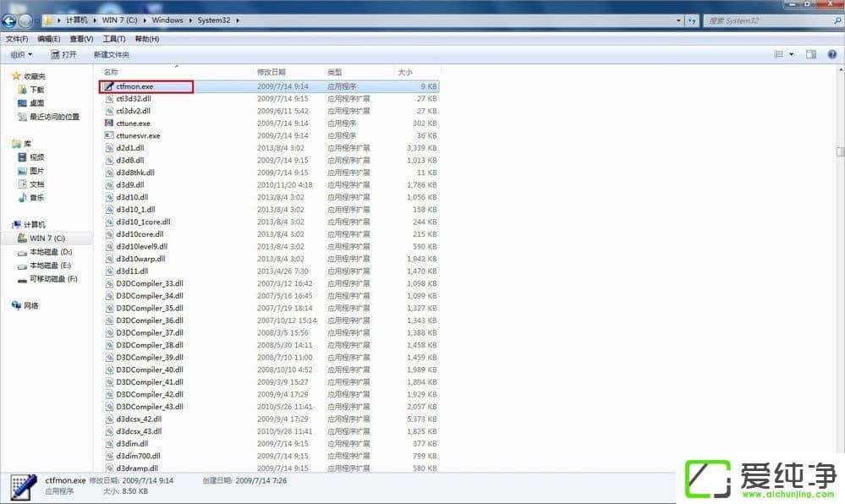The width and height of the screenshot is (845, 504).
Task: Click the Back navigation arrow
Action: (9, 20)
